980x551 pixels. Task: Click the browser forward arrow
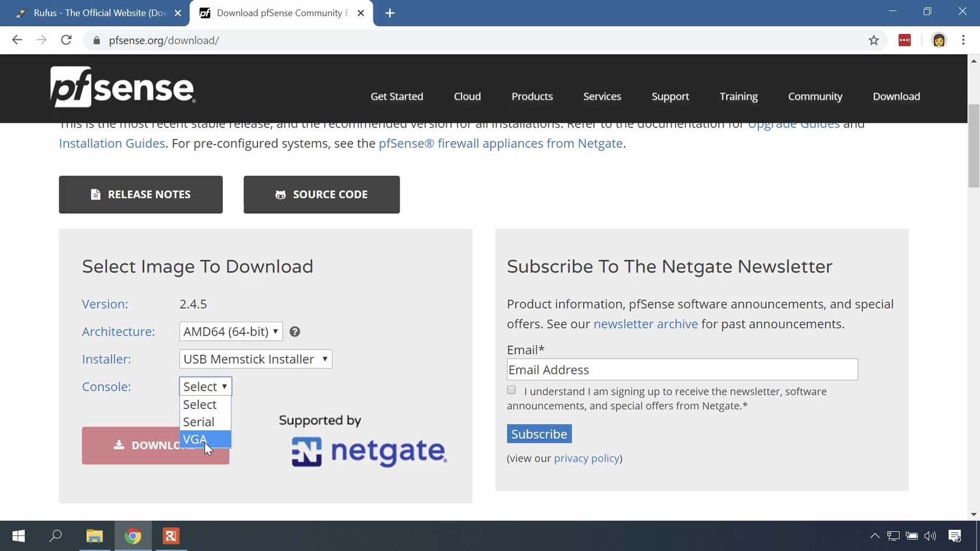41,40
